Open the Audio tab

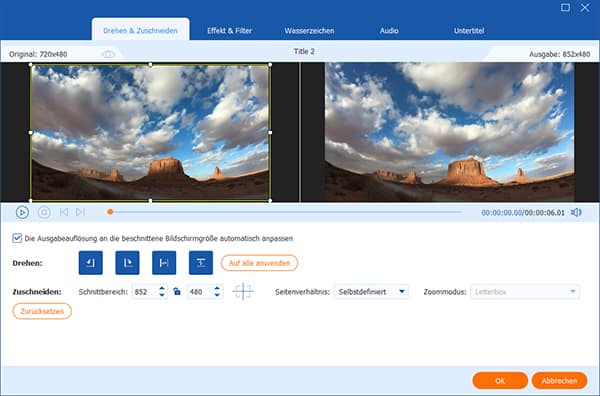[x=389, y=31]
